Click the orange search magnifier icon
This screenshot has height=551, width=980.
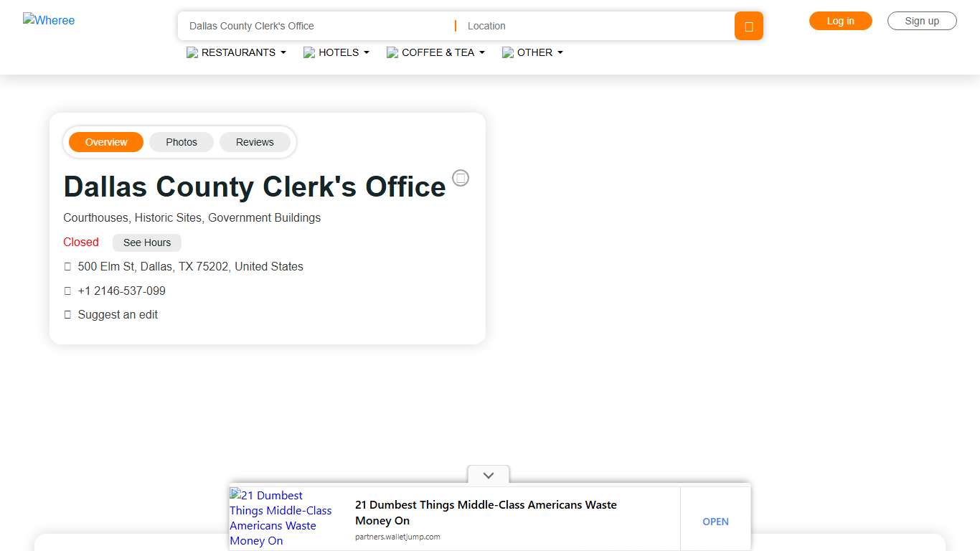coord(748,25)
